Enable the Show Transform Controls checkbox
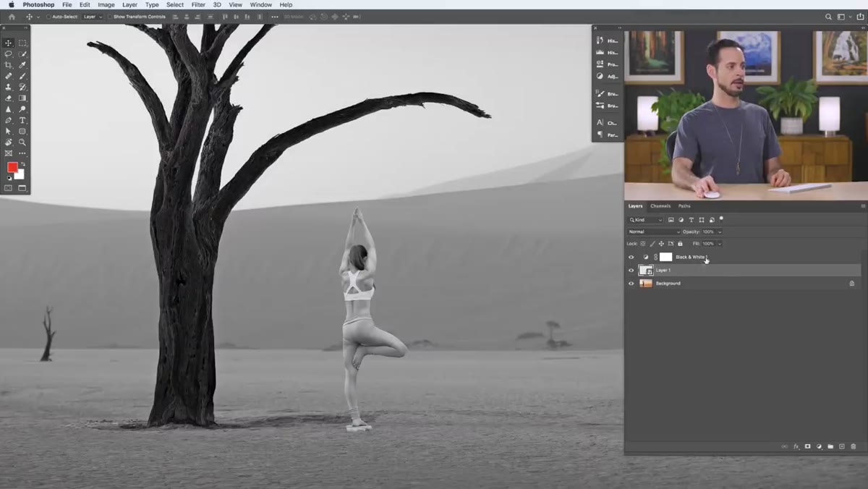 pos(110,17)
